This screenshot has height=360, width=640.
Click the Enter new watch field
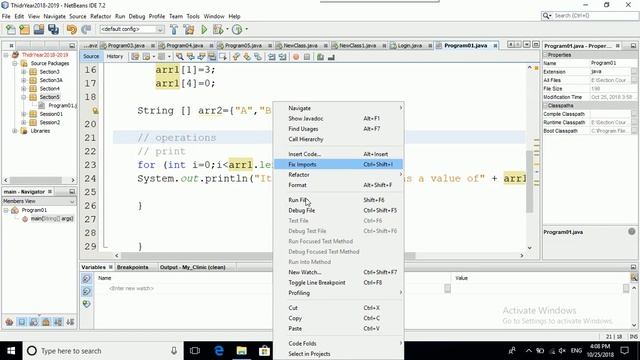coord(131,288)
